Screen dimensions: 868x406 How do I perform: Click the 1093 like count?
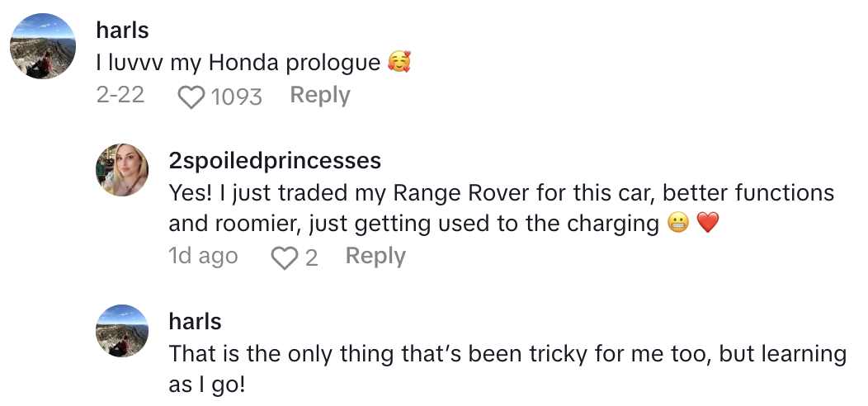(x=236, y=97)
